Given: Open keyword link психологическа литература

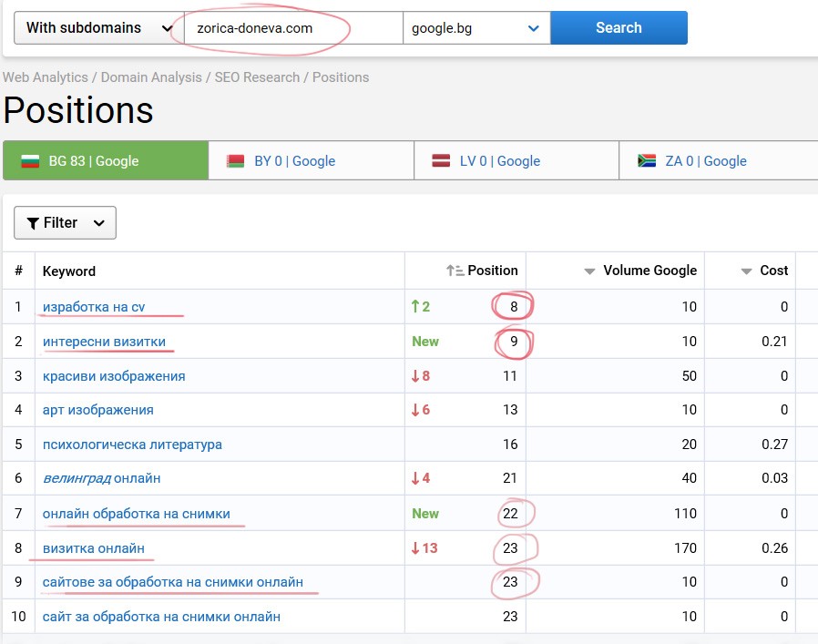Looking at the screenshot, I should pos(132,445).
